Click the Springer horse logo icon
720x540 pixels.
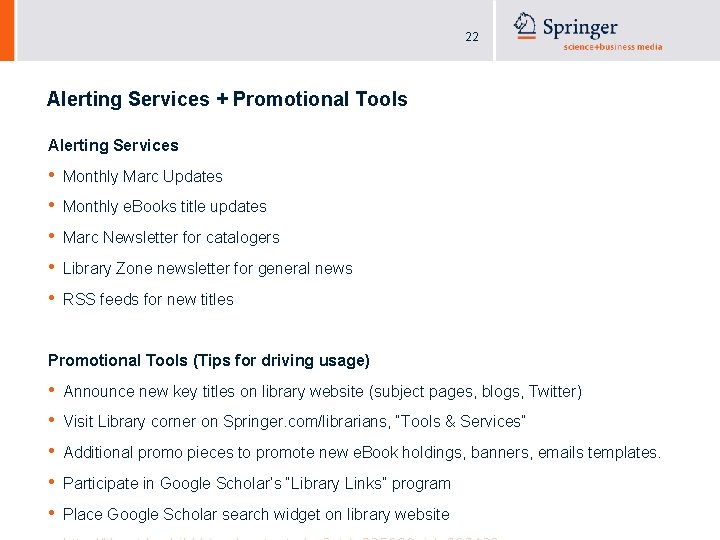tap(524, 25)
